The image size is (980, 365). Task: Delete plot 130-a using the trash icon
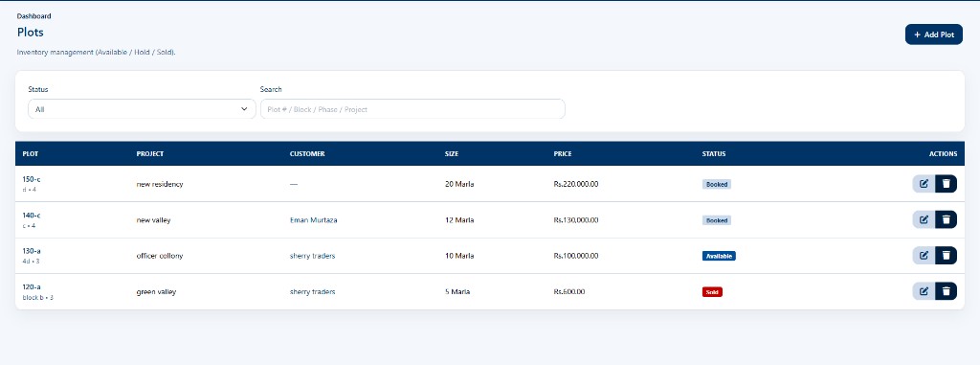pos(947,256)
